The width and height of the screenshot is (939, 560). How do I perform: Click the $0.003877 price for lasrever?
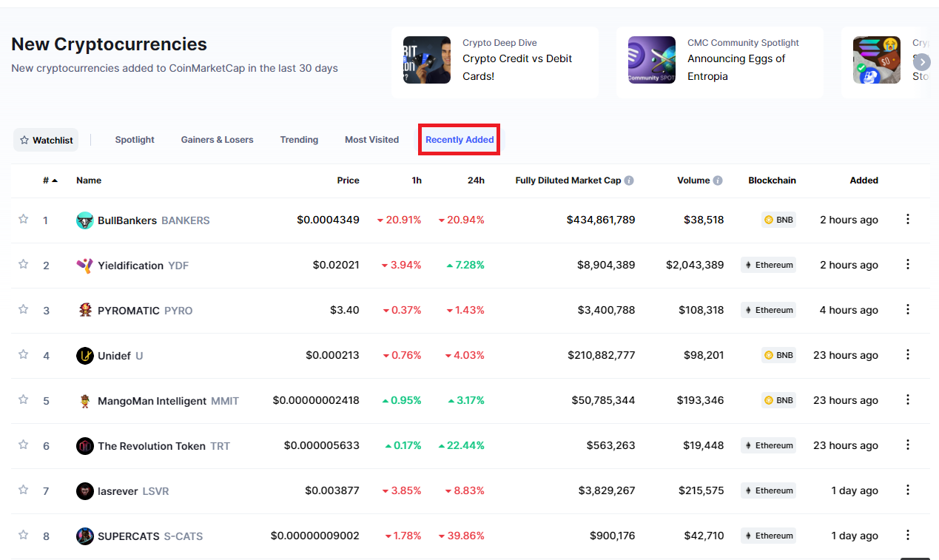tap(332, 490)
